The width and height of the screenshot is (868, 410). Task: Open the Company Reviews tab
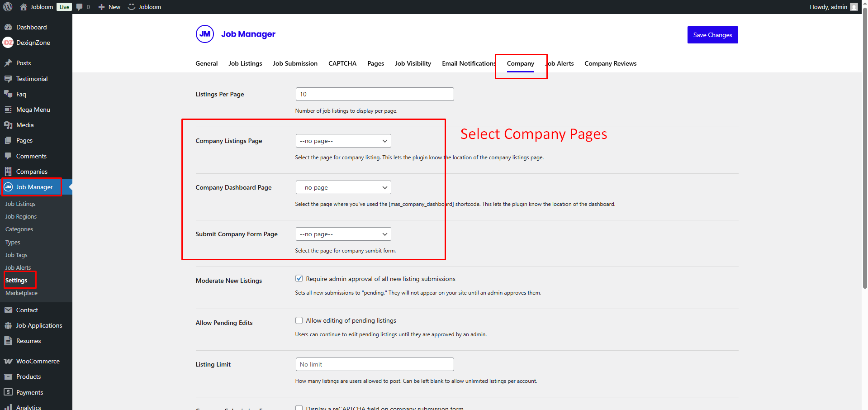tap(610, 63)
